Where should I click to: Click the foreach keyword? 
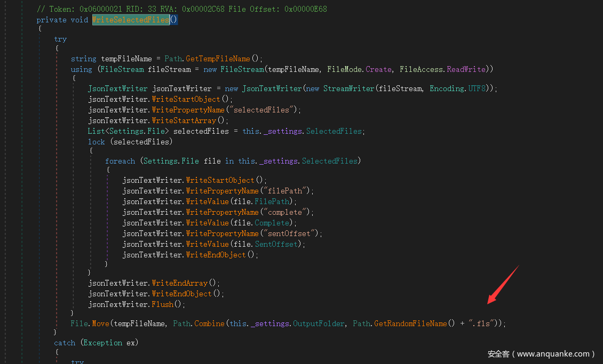click(x=120, y=161)
